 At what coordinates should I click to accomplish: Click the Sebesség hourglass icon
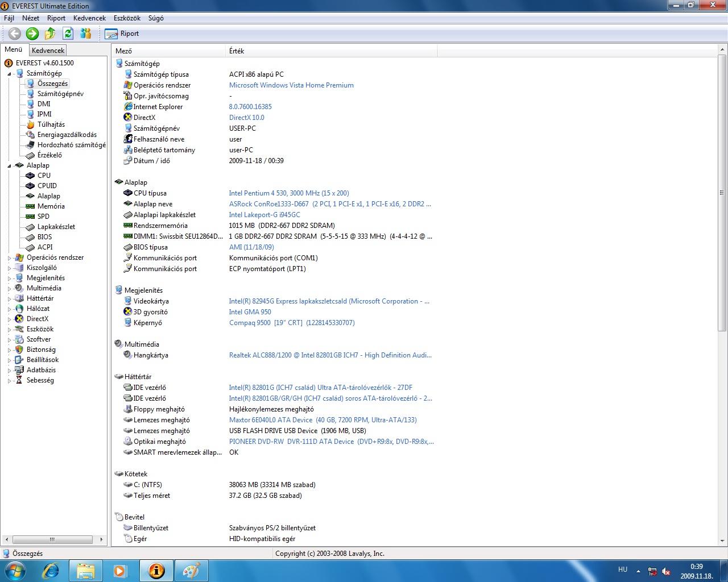tap(19, 380)
